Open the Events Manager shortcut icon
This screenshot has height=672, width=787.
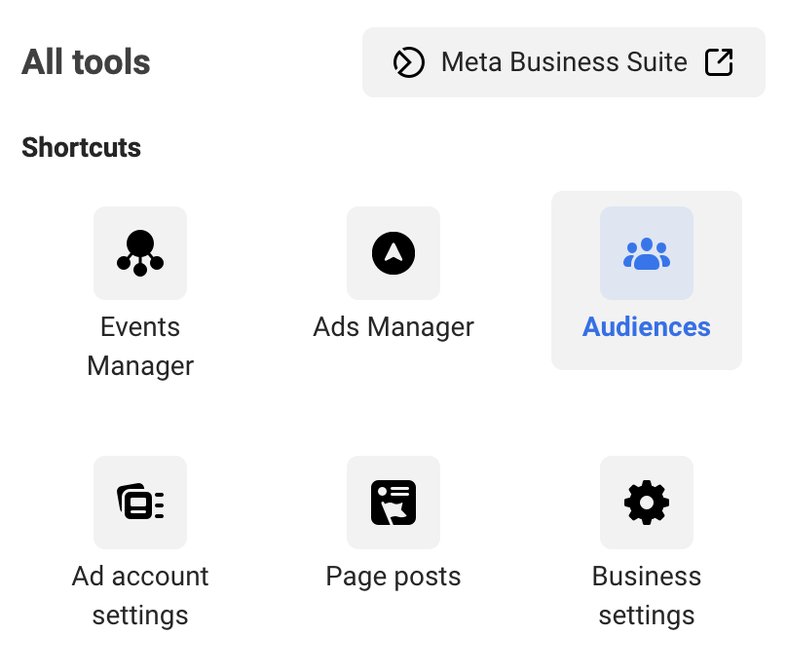(140, 253)
